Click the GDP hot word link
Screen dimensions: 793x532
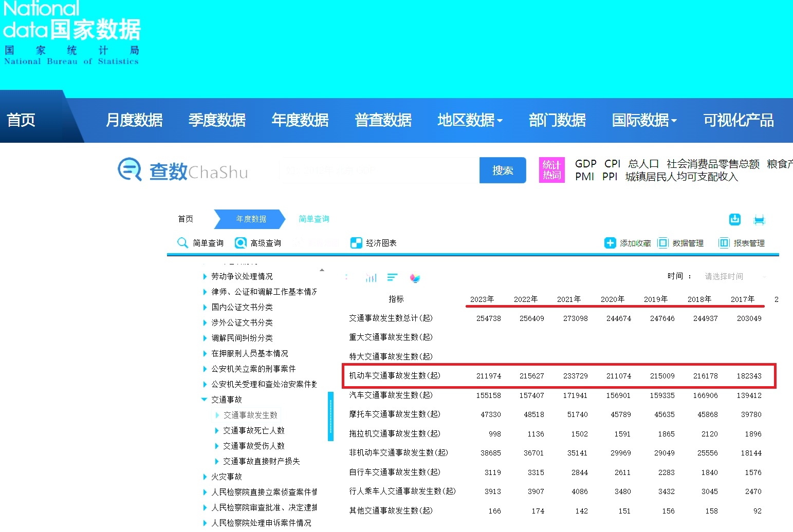tap(585, 164)
